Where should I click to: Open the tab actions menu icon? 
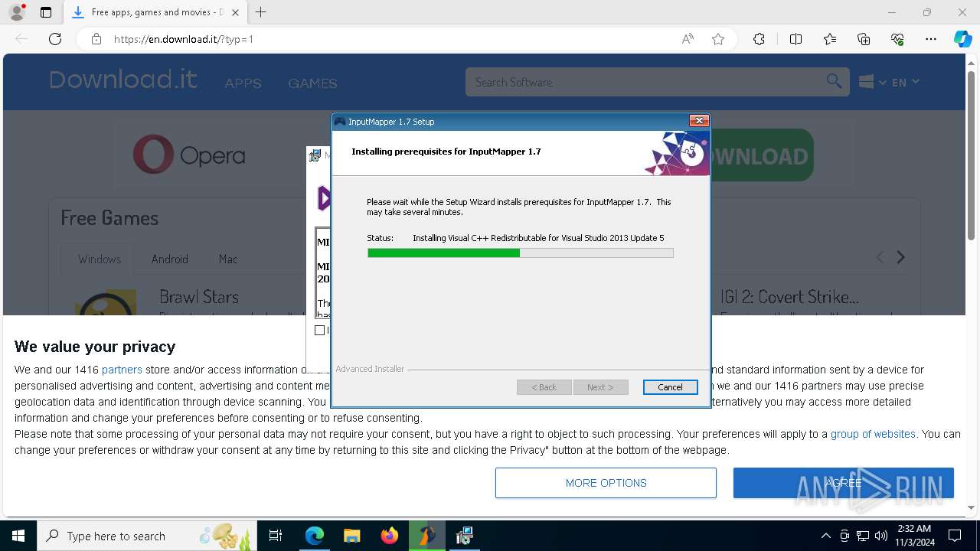pos(46,12)
